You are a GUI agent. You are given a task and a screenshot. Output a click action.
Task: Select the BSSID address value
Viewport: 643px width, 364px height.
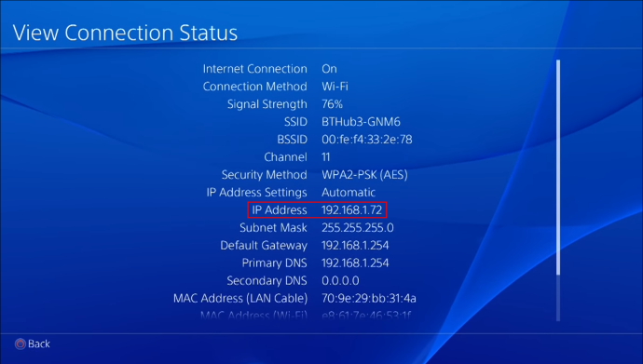point(367,140)
